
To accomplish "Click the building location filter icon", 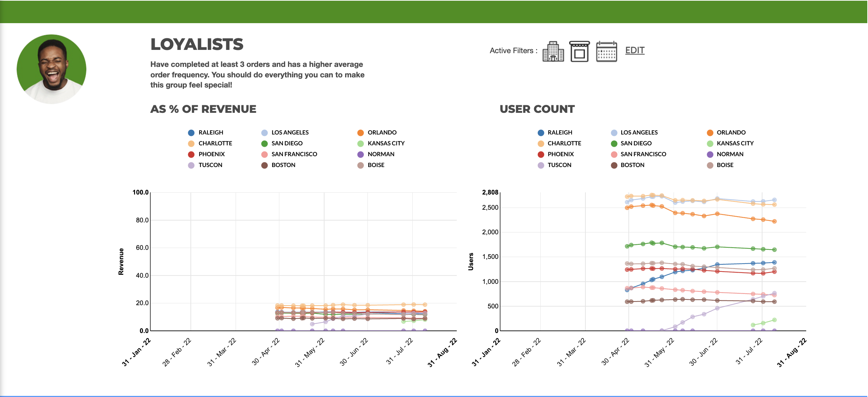I will (553, 51).
